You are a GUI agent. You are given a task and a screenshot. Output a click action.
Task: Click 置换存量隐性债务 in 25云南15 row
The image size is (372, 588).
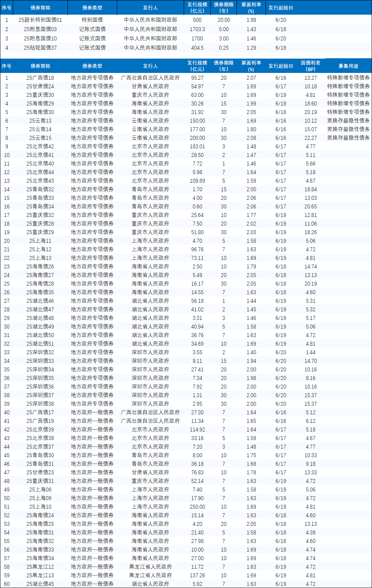[x=348, y=138]
